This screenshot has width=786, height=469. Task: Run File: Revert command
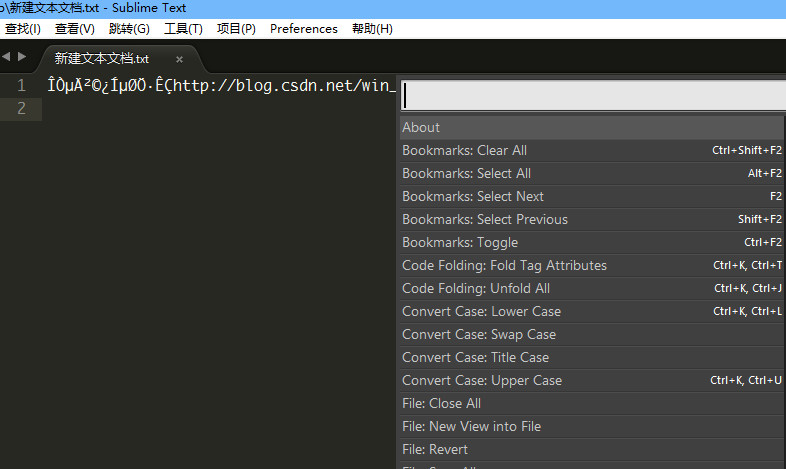(x=592, y=450)
